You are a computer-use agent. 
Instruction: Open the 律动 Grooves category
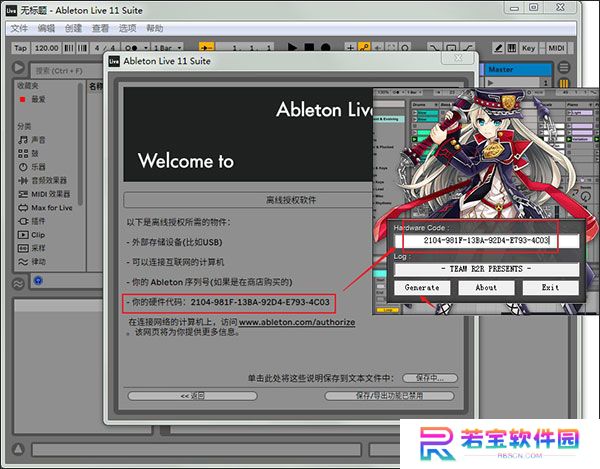click(x=32, y=262)
